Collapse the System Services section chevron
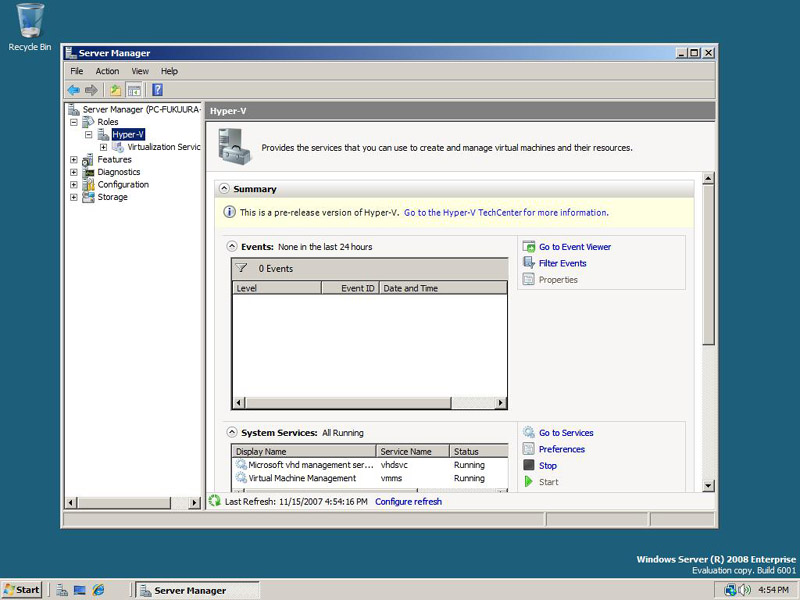Image resolution: width=800 pixels, height=600 pixels. point(232,433)
